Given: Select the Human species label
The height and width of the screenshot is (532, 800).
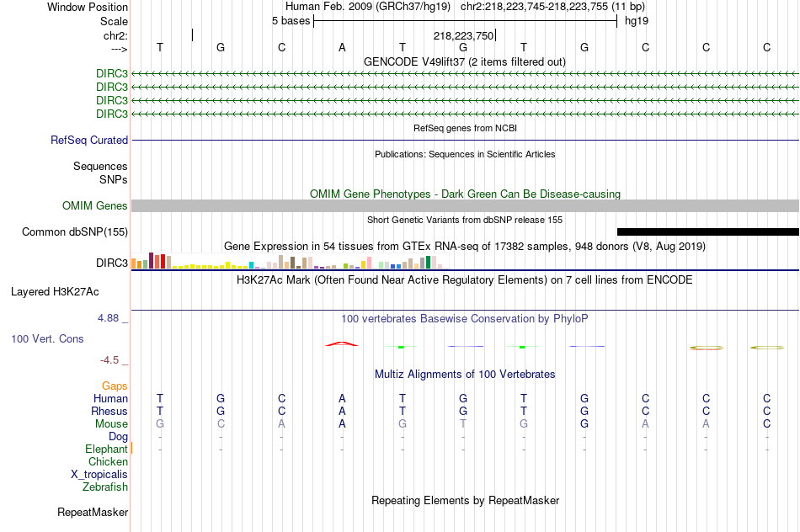Looking at the screenshot, I should coord(110,398).
